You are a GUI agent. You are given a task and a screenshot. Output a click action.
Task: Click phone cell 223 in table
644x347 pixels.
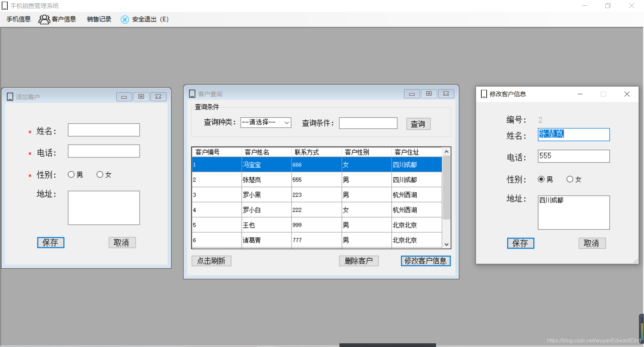click(x=317, y=195)
